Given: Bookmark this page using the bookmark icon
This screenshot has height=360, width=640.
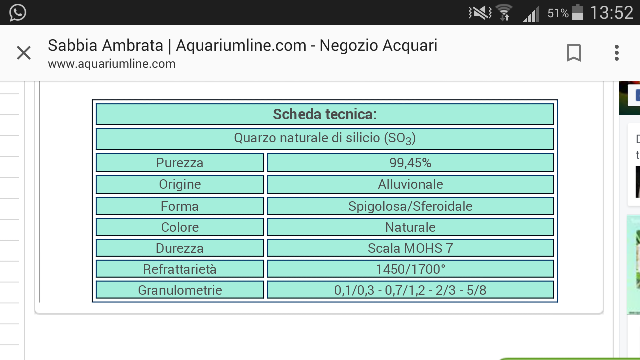Looking at the screenshot, I should (x=574, y=53).
